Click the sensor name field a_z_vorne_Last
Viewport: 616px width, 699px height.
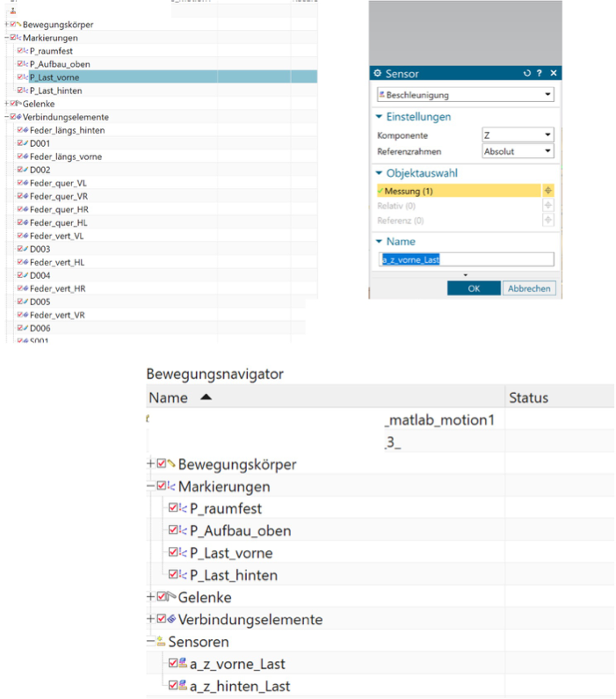(467, 259)
